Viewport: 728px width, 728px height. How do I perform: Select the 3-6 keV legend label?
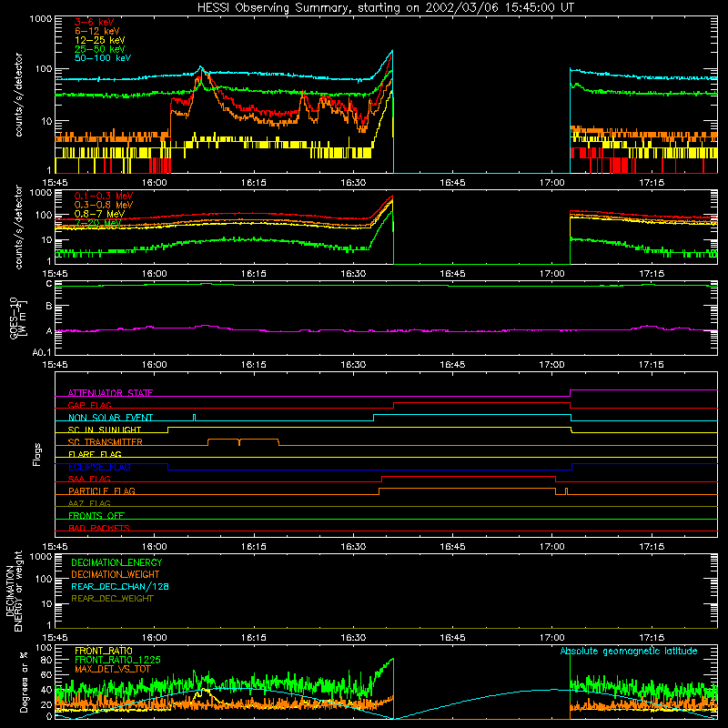click(x=95, y=22)
